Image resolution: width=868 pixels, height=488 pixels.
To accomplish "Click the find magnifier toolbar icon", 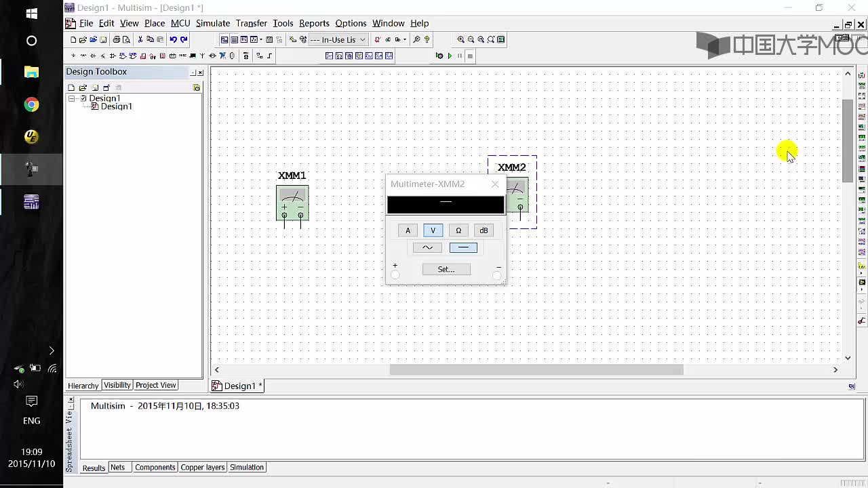I will click(416, 39).
